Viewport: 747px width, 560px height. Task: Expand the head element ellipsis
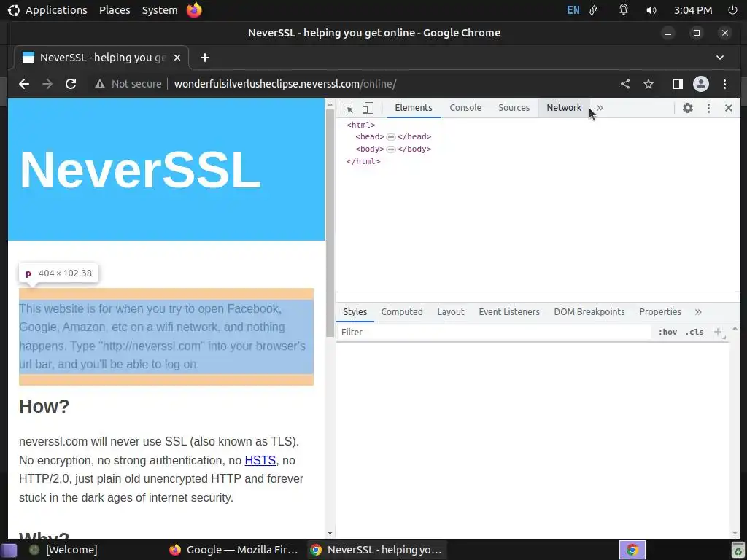(x=391, y=137)
